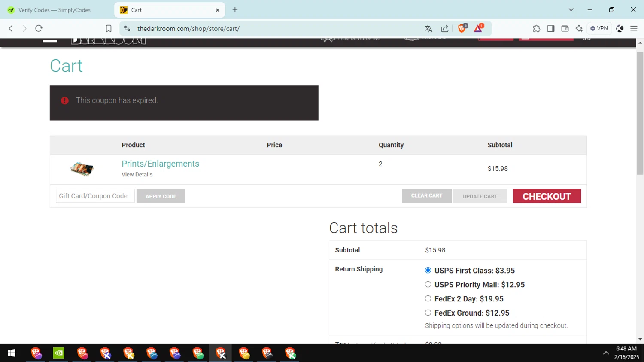Image resolution: width=644 pixels, height=362 pixels.
Task: Go forward in browser history
Action: (24, 28)
